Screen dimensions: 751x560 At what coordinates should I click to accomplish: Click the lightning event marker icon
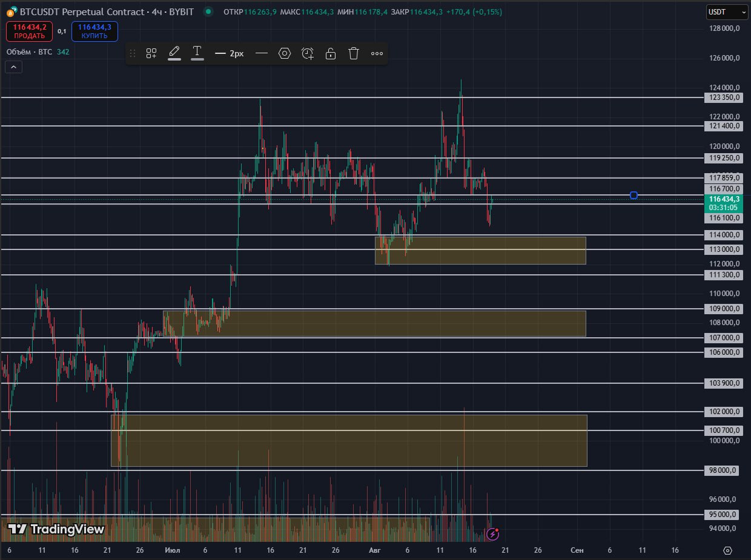(492, 535)
